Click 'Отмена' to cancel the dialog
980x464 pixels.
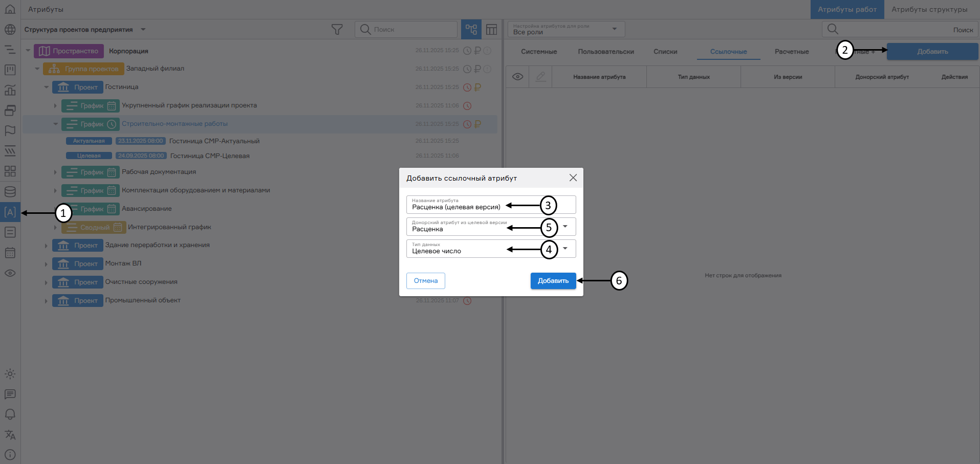click(x=425, y=280)
